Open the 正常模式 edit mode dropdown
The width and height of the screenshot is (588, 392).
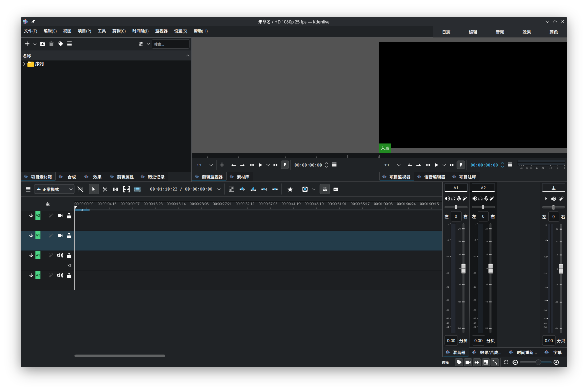pyautogui.click(x=54, y=189)
